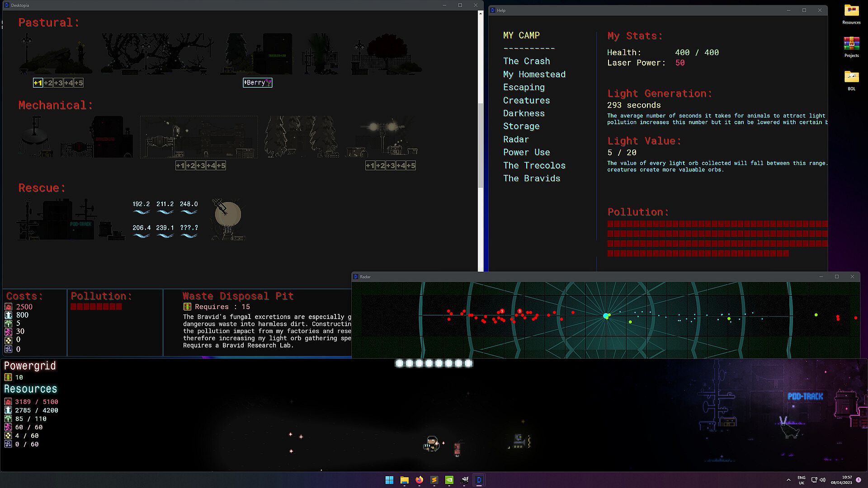Open the Radar help topic

(516, 139)
